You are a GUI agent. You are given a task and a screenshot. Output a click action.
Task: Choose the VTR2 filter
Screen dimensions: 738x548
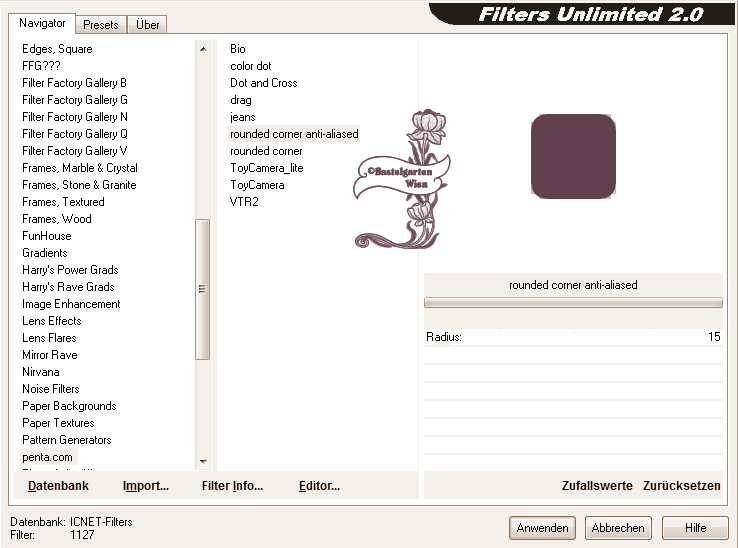244,202
